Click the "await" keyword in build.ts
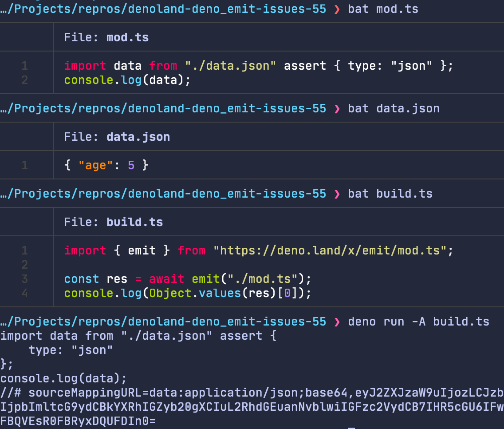 (166, 278)
